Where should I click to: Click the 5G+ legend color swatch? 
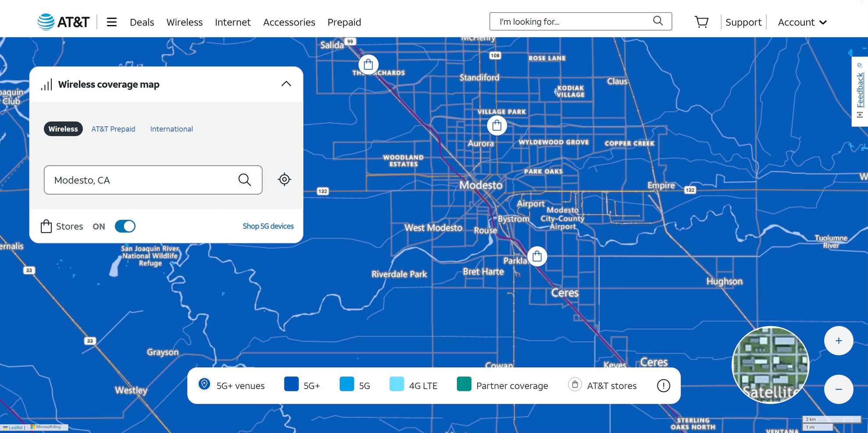coord(291,384)
